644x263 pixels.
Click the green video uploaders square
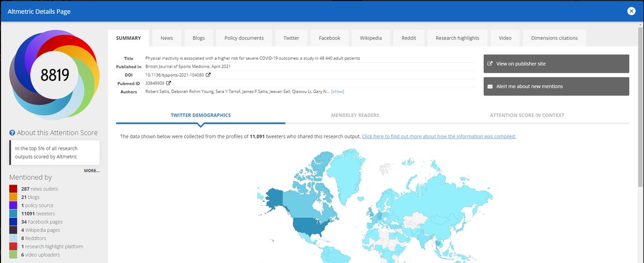click(x=13, y=254)
